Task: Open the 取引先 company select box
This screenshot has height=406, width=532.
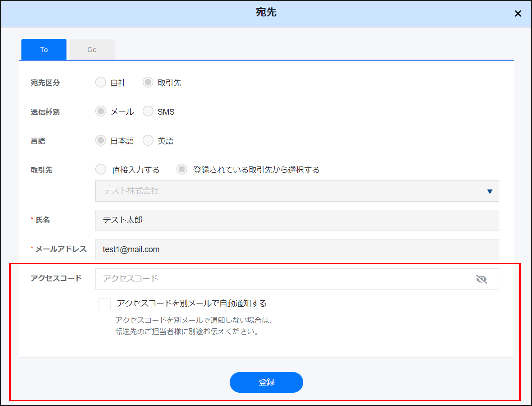Action: click(290, 191)
